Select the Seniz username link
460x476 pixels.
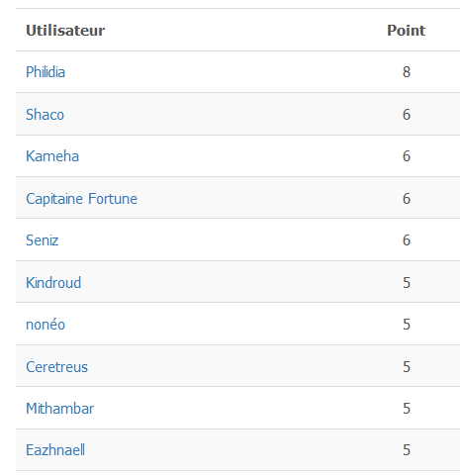[x=43, y=240]
